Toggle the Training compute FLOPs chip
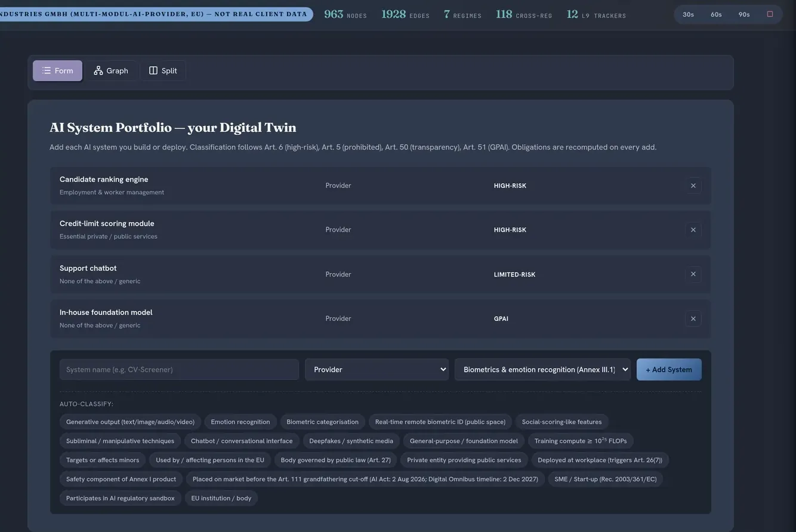The height and width of the screenshot is (532, 796). 581,441
